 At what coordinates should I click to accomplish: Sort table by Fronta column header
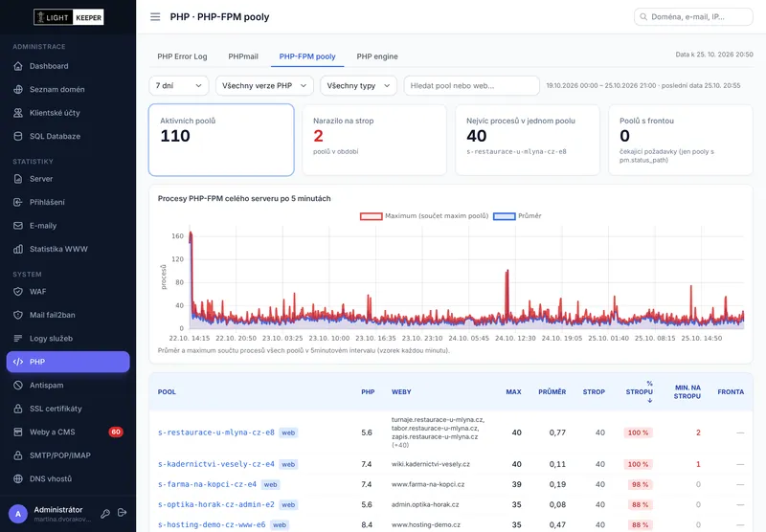pyautogui.click(x=731, y=392)
